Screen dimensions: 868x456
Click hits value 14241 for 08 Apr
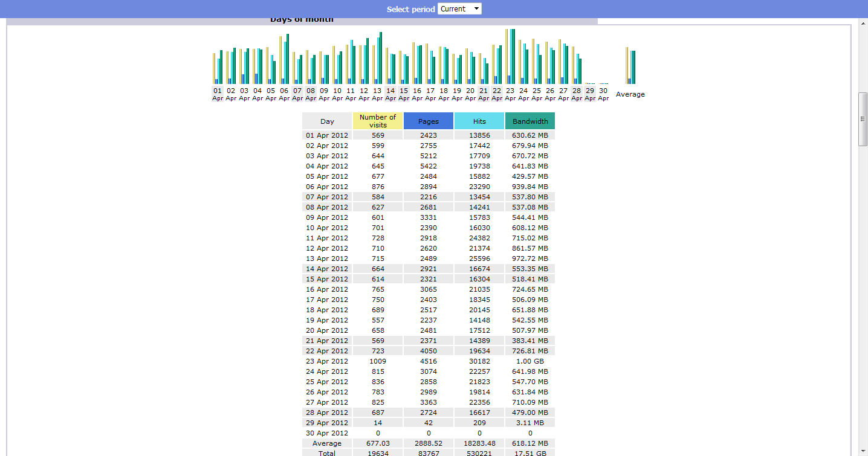coord(479,207)
